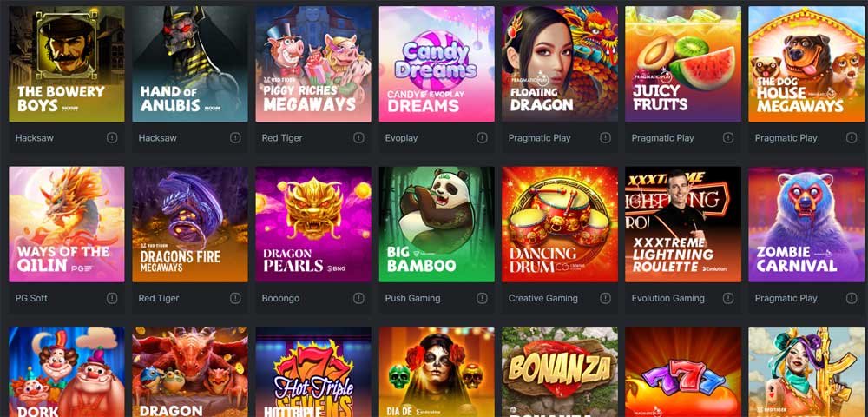Open info icon beside PG Soft label
The height and width of the screenshot is (417, 868).
click(112, 298)
